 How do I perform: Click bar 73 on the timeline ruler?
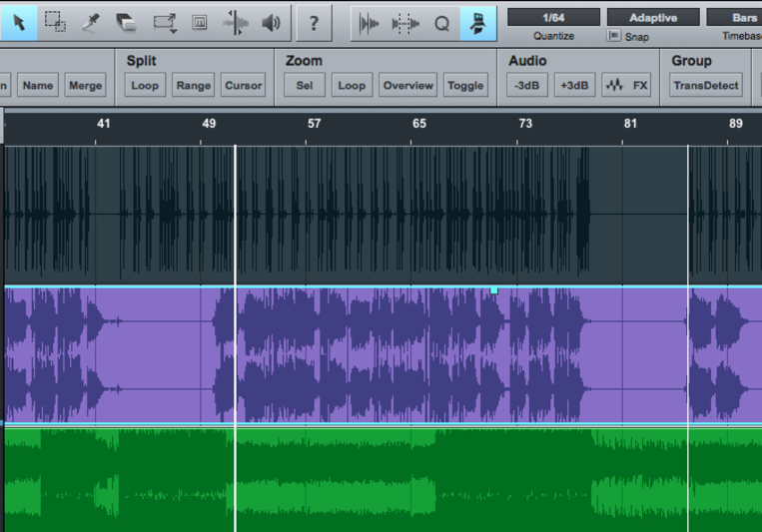pos(525,124)
